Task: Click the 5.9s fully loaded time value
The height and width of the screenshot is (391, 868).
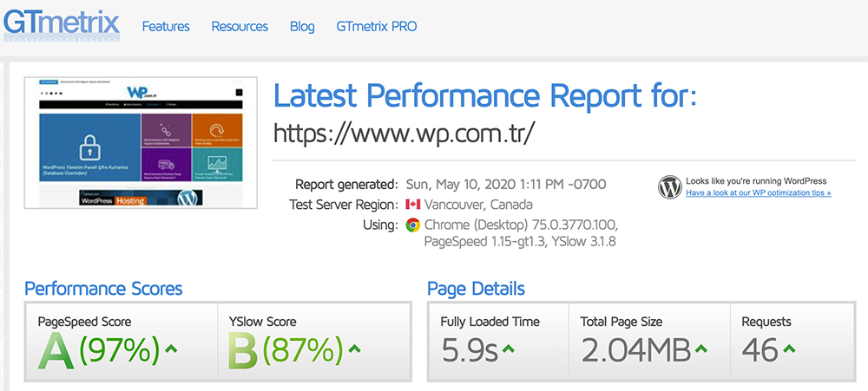Action: tap(470, 351)
